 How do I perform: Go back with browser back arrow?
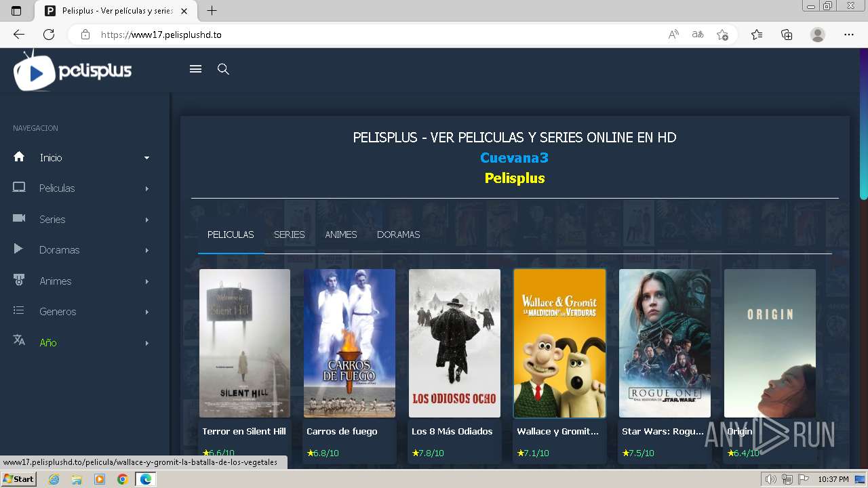tap(19, 35)
